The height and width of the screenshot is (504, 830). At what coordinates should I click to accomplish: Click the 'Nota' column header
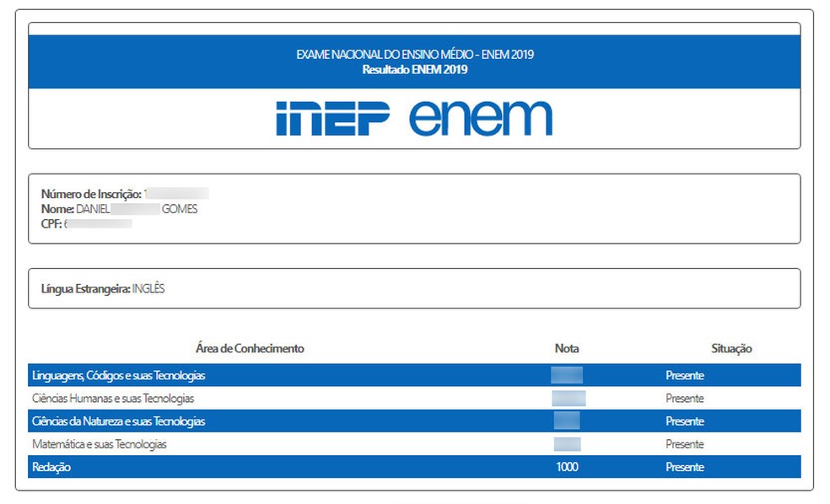coord(567,349)
